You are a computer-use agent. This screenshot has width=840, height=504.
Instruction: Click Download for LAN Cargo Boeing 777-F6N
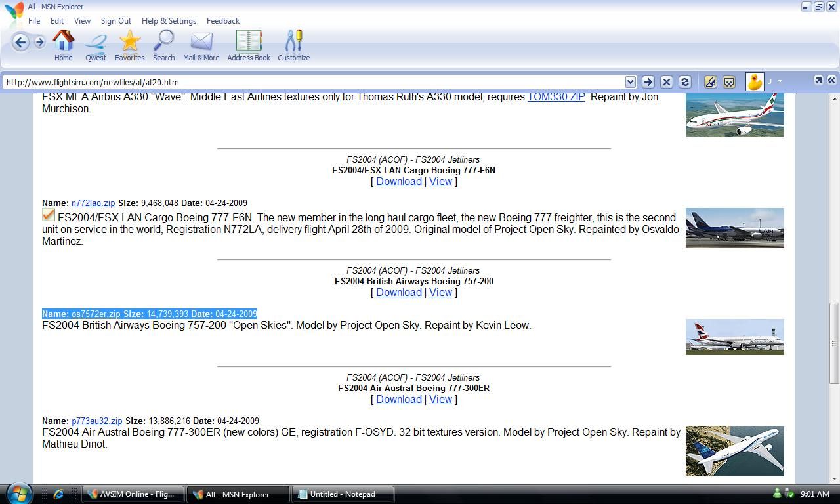[x=399, y=182]
